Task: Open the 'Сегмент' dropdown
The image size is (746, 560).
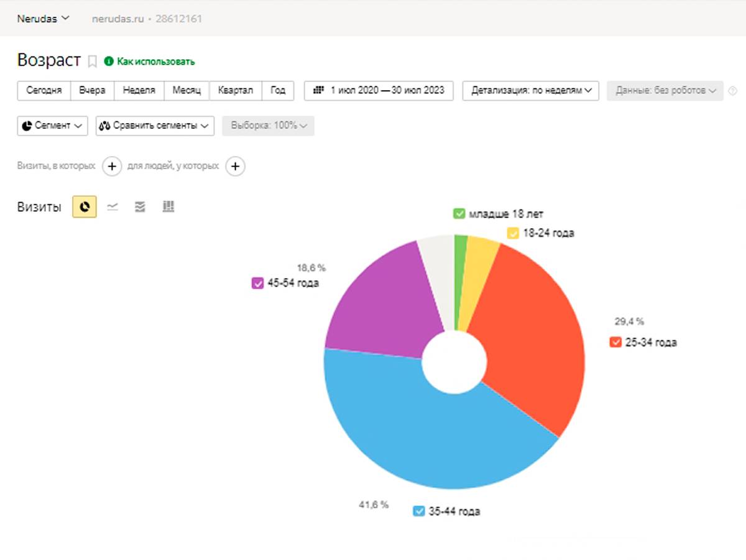Action: (x=52, y=126)
